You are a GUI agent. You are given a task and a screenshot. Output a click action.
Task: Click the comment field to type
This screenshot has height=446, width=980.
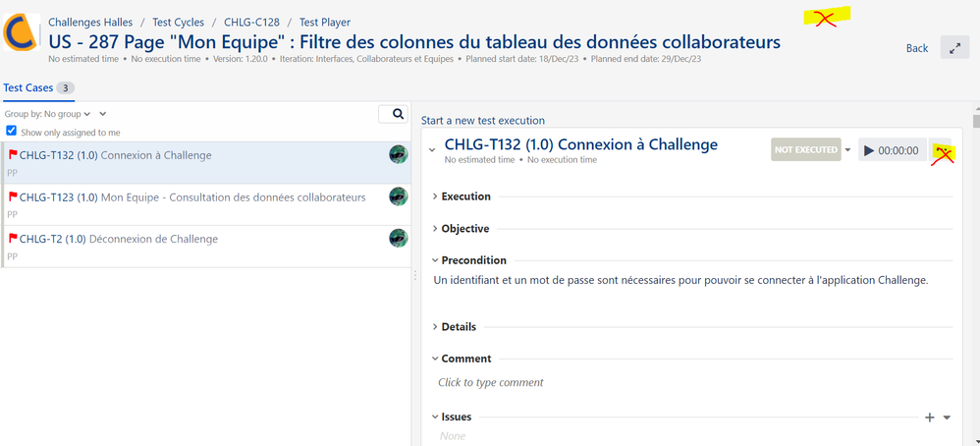491,382
